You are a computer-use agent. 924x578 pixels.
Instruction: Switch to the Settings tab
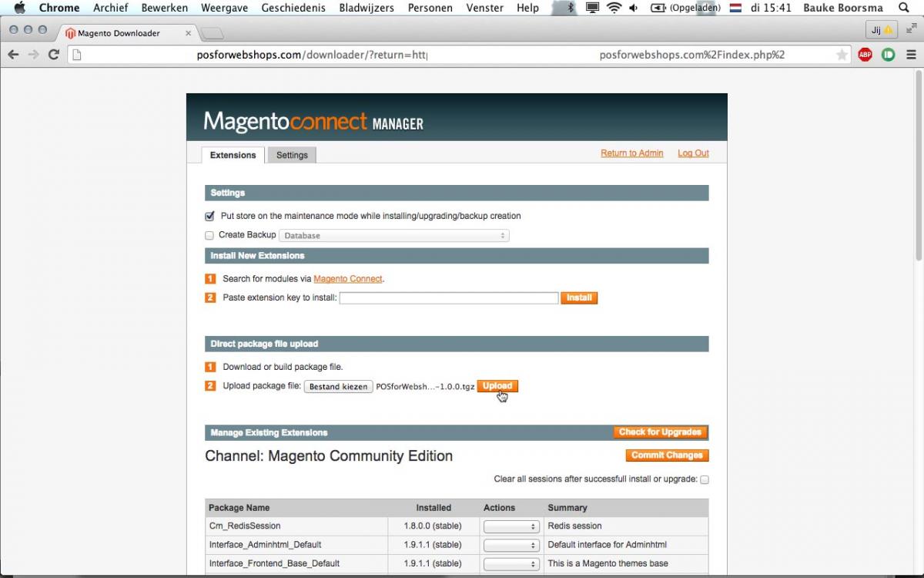(x=292, y=155)
